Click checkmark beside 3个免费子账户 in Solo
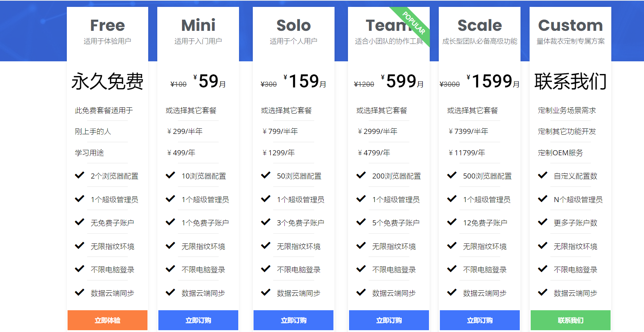The width and height of the screenshot is (644, 332). coord(266,222)
